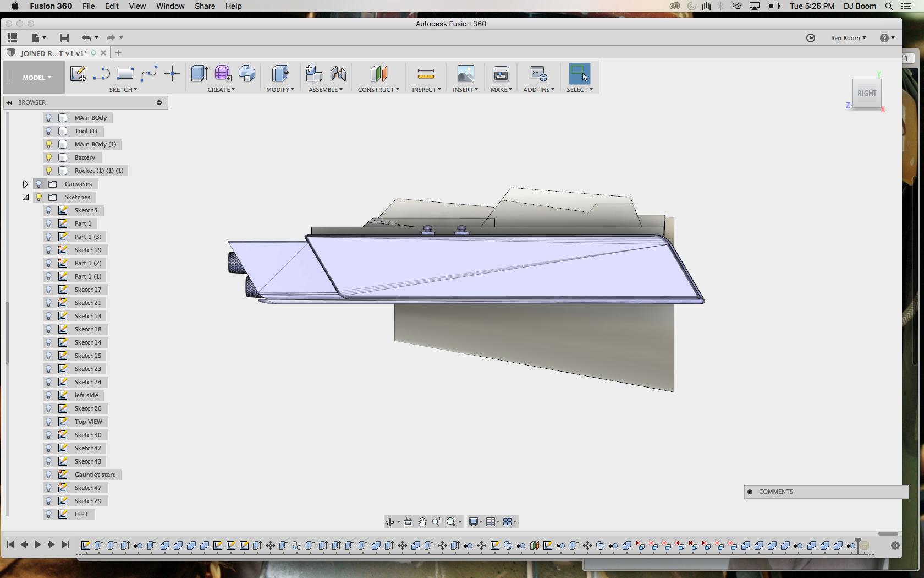Switch to the JOINED R...T v1 tab
The height and width of the screenshot is (578, 924).
(x=53, y=53)
